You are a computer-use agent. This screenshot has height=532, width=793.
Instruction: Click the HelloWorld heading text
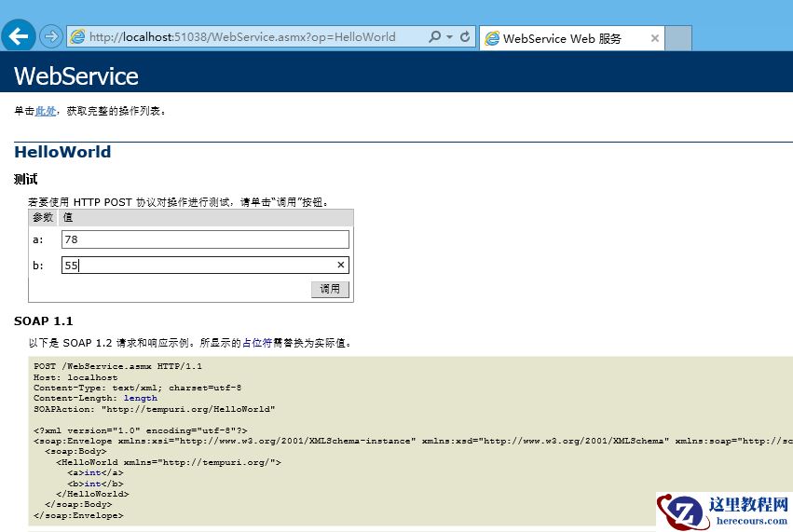click(x=62, y=152)
